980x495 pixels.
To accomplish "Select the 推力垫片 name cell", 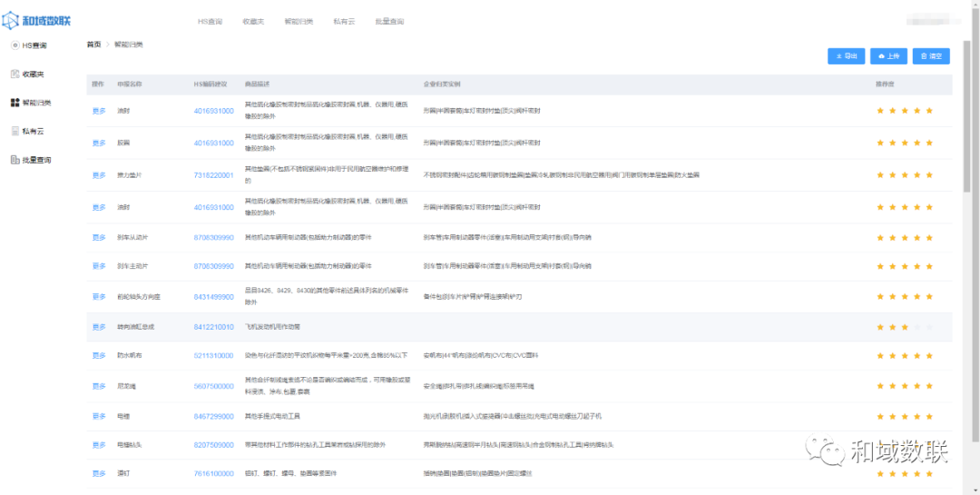I will pos(130,175).
